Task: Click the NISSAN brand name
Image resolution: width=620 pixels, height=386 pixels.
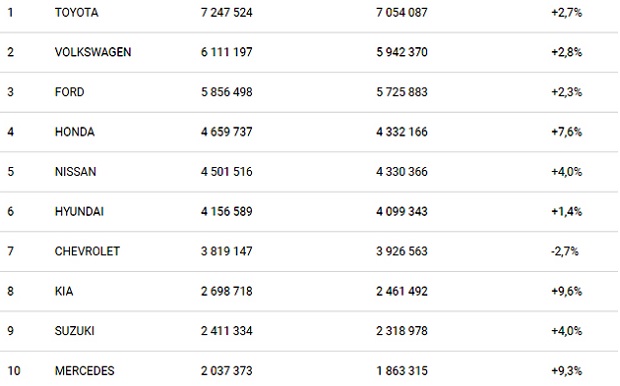Action: tap(76, 172)
